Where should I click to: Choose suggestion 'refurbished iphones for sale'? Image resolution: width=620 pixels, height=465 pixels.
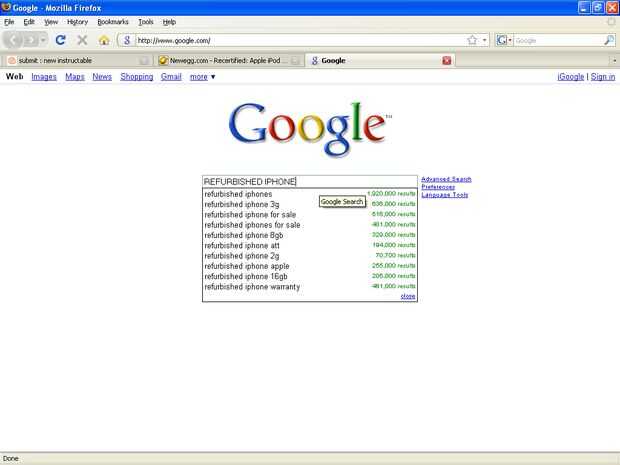click(x=310, y=225)
